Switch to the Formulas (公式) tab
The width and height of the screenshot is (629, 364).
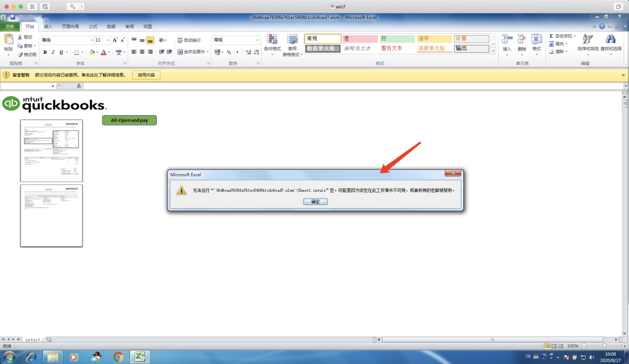pos(93,26)
